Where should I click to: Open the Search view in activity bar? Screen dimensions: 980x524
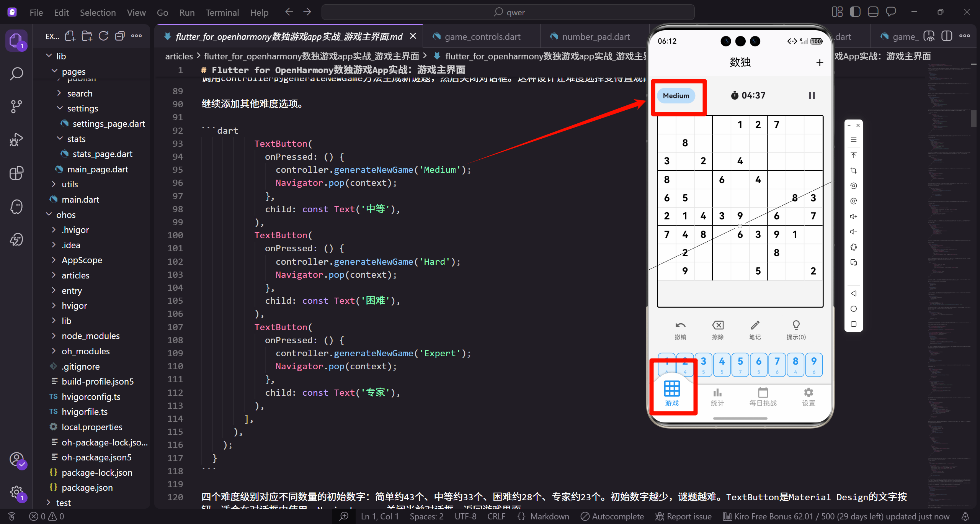(x=16, y=74)
